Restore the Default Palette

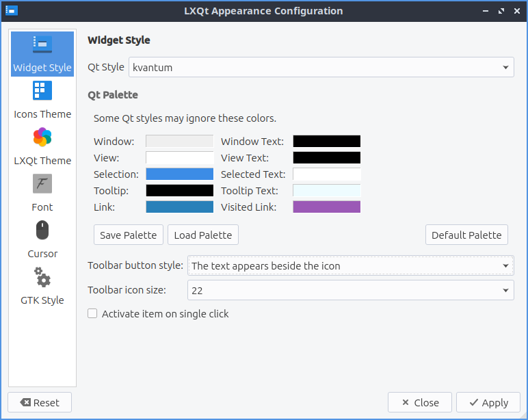point(466,235)
